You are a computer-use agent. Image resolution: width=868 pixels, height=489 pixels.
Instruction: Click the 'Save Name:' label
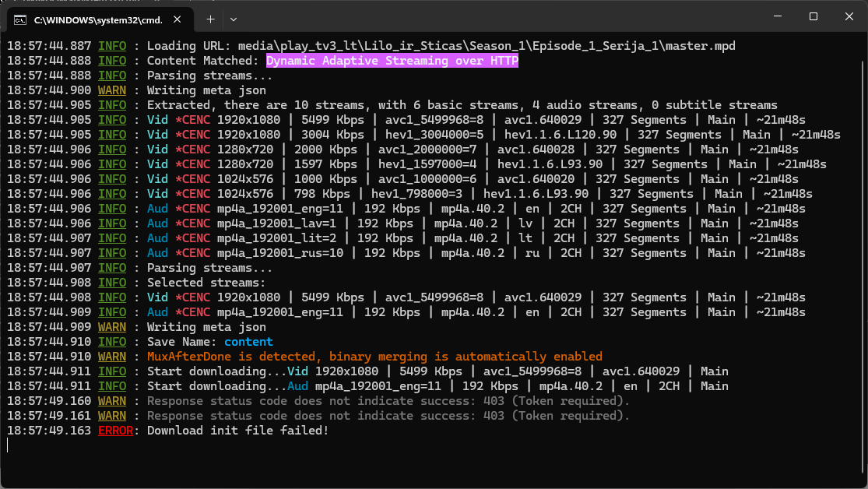tap(181, 342)
